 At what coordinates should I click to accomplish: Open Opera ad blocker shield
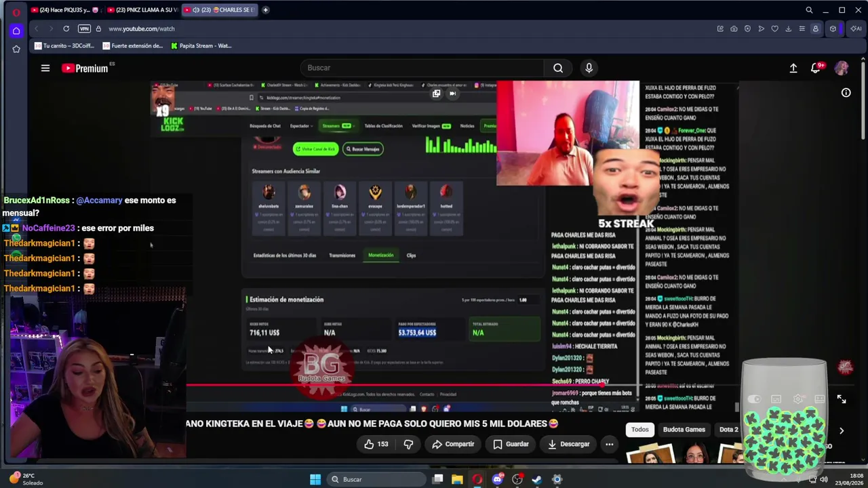pos(747,28)
